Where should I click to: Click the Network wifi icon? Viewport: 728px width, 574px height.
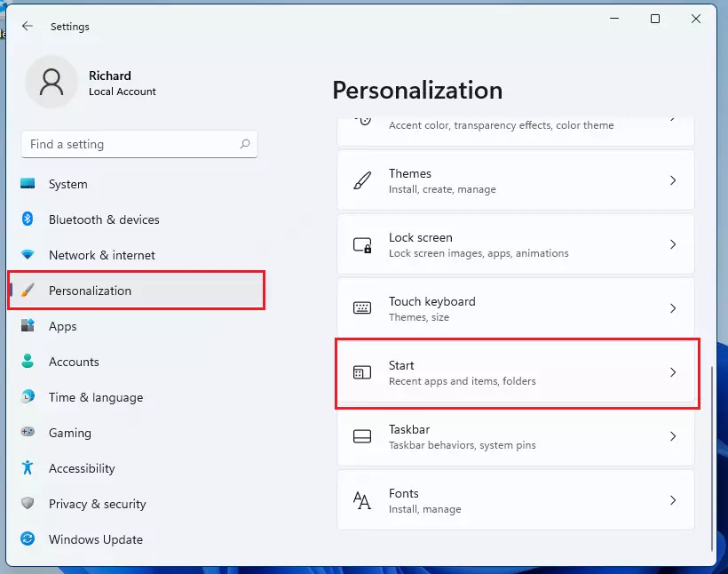coord(28,254)
